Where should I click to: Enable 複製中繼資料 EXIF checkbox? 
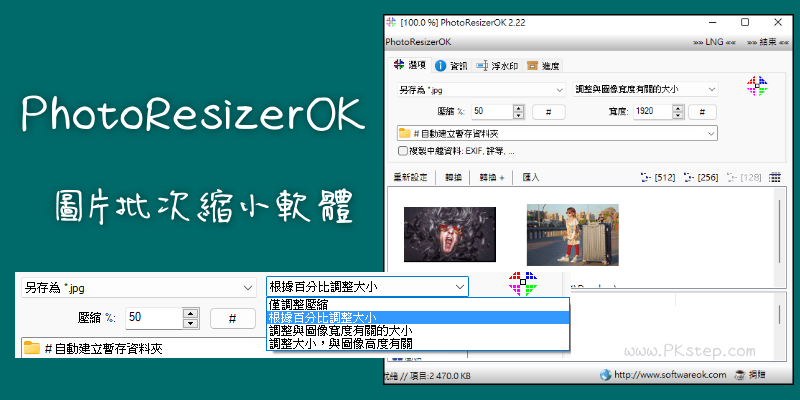click(x=403, y=151)
